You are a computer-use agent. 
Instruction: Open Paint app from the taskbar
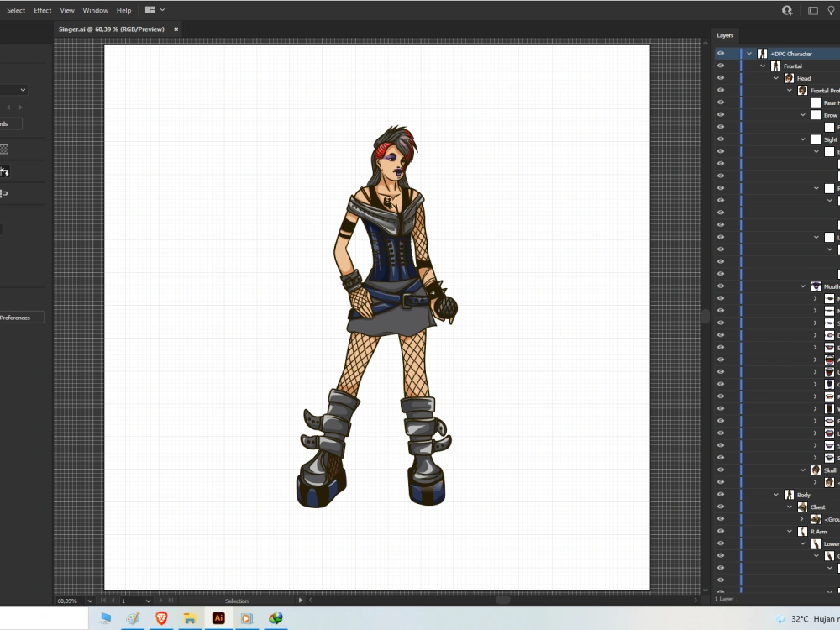(x=133, y=618)
